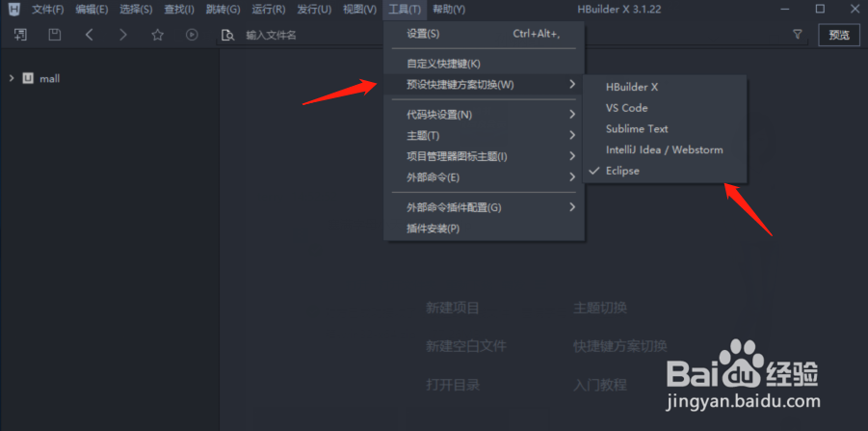Click the run play circle icon
Viewport: 868px width, 431px height.
[x=192, y=35]
